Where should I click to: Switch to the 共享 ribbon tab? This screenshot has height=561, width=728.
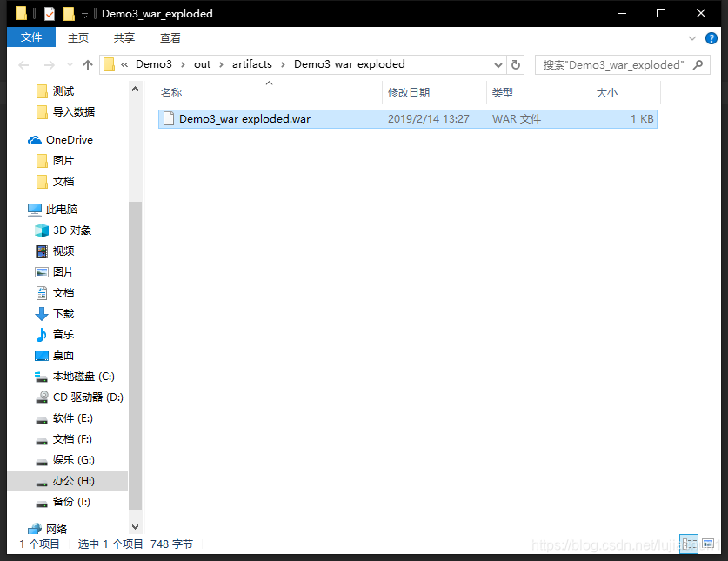point(124,37)
